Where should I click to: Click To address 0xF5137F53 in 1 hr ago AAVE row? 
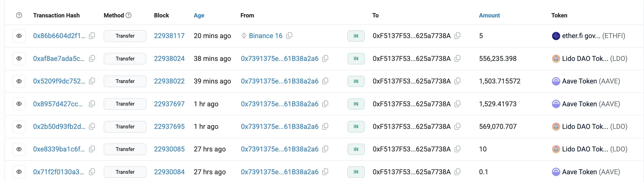[412, 104]
